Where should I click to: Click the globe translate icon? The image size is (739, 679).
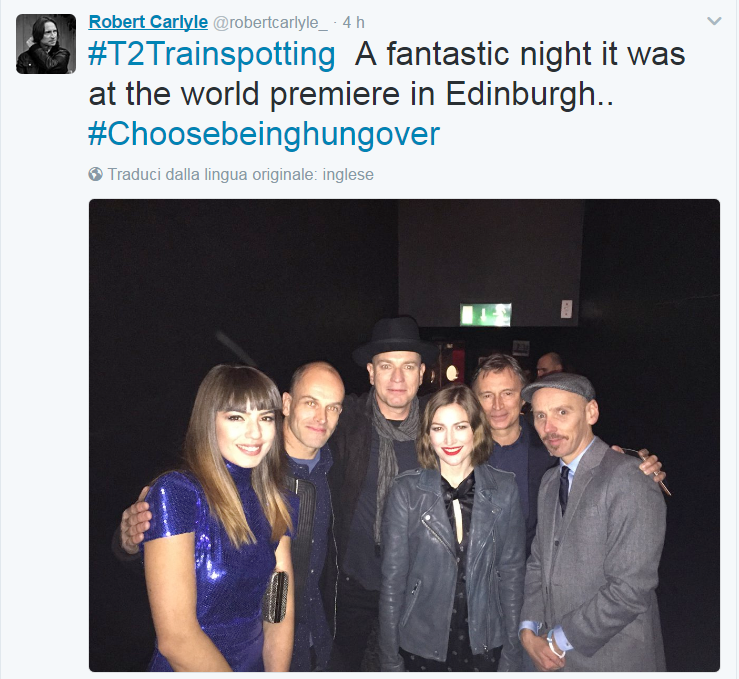click(x=95, y=174)
